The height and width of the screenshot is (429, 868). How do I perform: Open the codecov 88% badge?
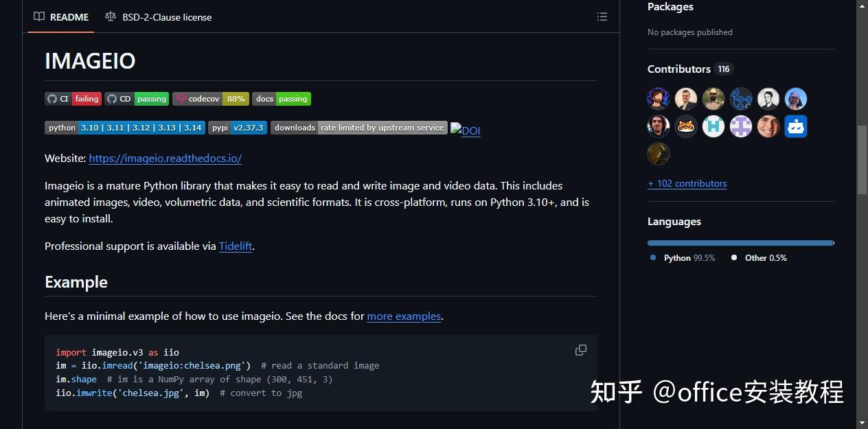[x=211, y=99]
